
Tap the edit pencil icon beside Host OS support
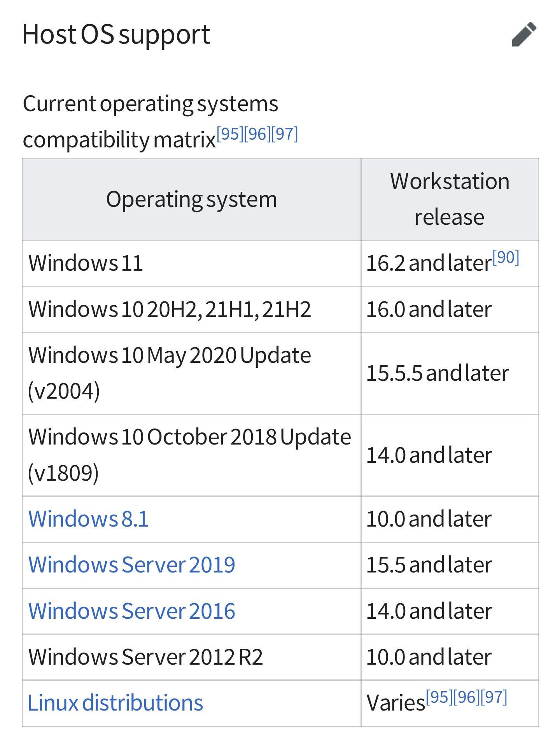pos(524,35)
